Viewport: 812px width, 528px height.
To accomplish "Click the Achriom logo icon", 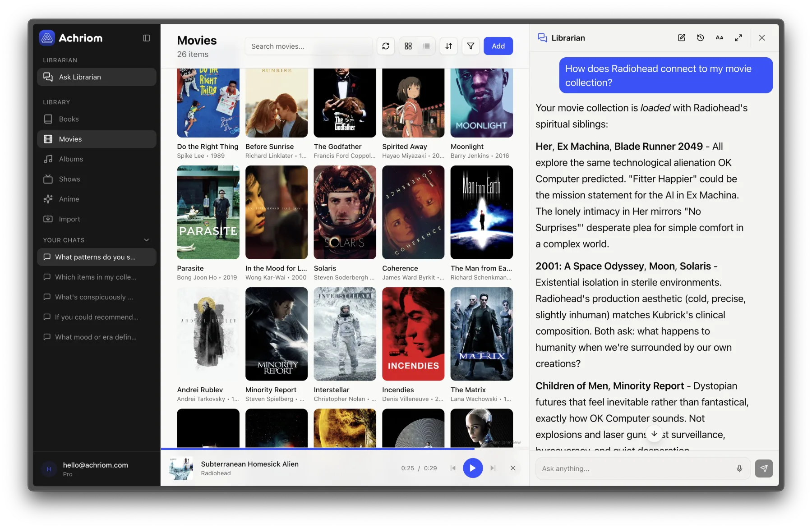I will [47, 38].
